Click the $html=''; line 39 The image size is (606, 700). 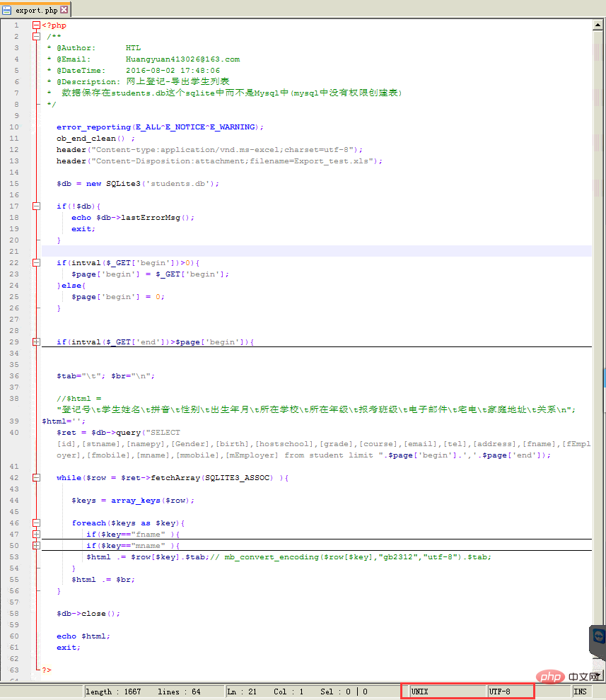click(x=64, y=421)
